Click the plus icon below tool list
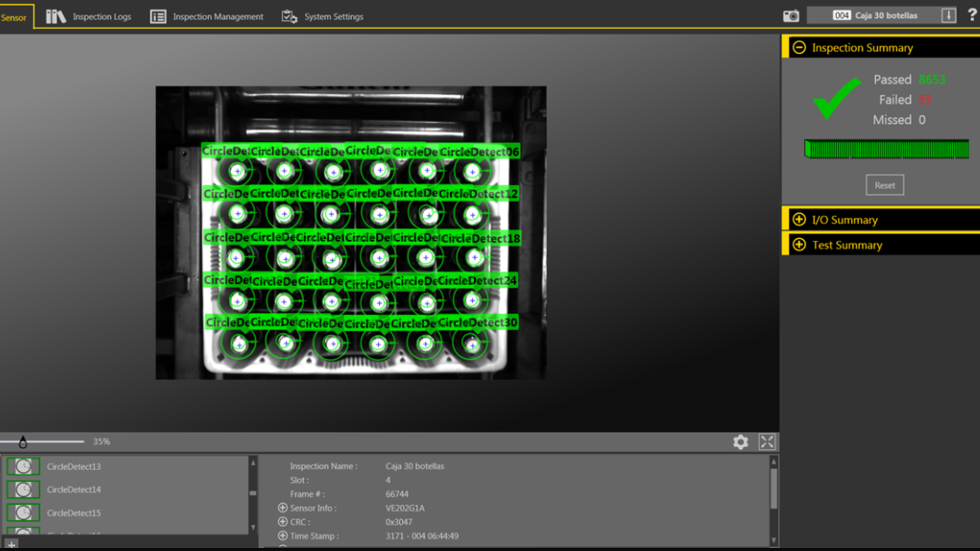980x551 pixels. (11, 544)
